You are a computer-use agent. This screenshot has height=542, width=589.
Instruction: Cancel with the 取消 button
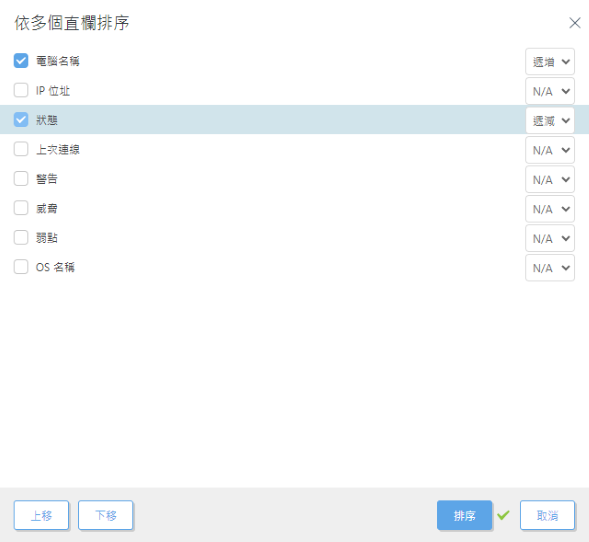(547, 515)
